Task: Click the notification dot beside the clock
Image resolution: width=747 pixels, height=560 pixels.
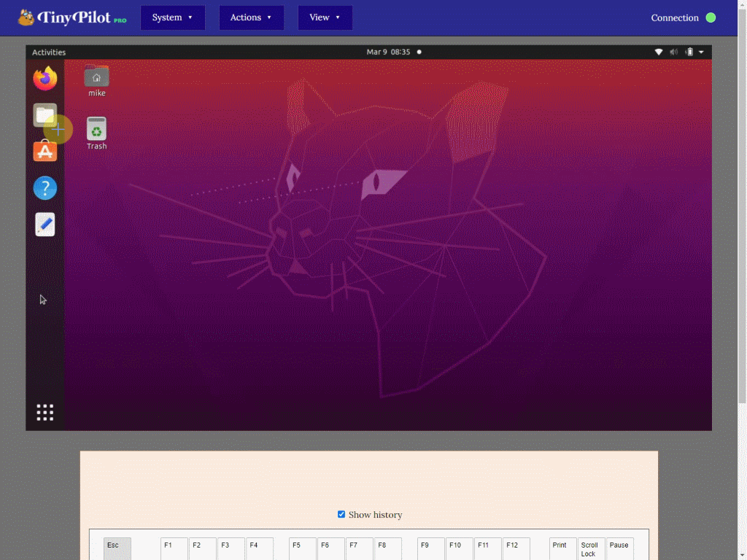Action: (419, 52)
